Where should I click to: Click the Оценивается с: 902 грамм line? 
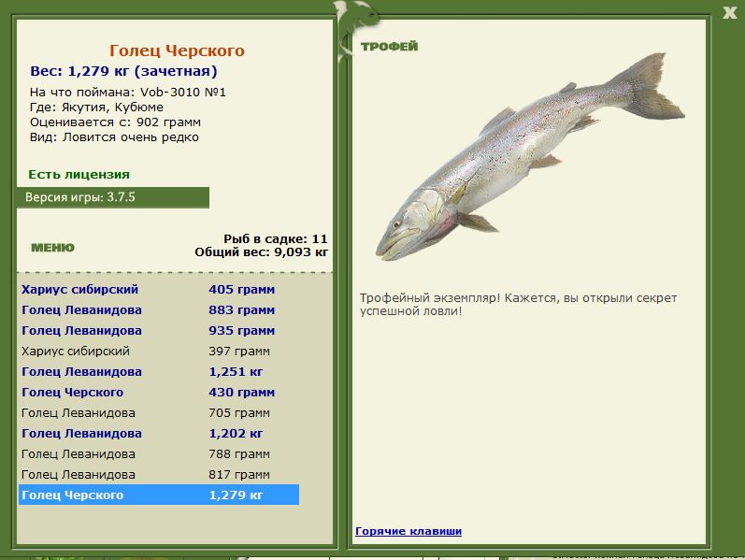[x=115, y=122]
